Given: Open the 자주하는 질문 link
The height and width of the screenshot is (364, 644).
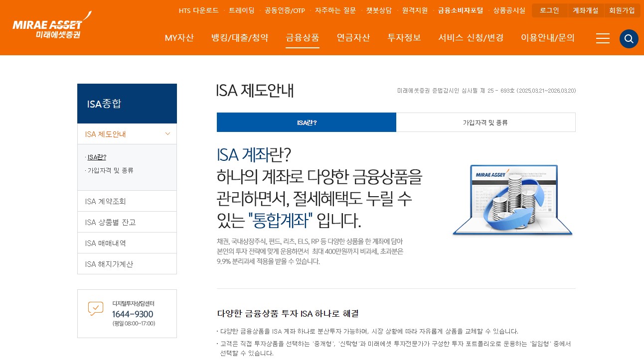Looking at the screenshot, I should point(335,10).
